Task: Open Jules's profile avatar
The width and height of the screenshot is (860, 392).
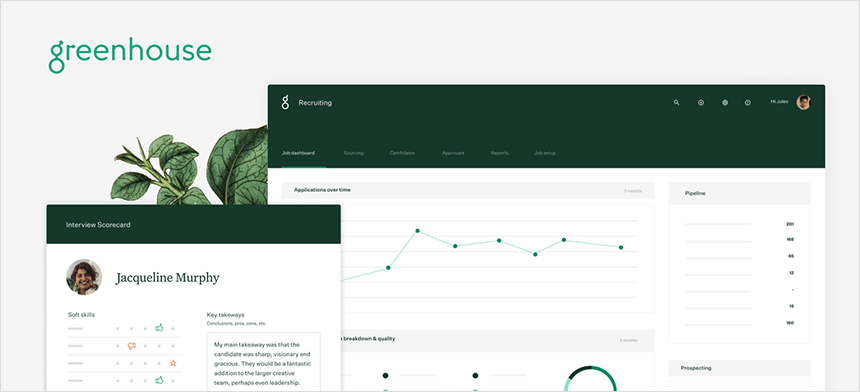Action: pos(804,103)
